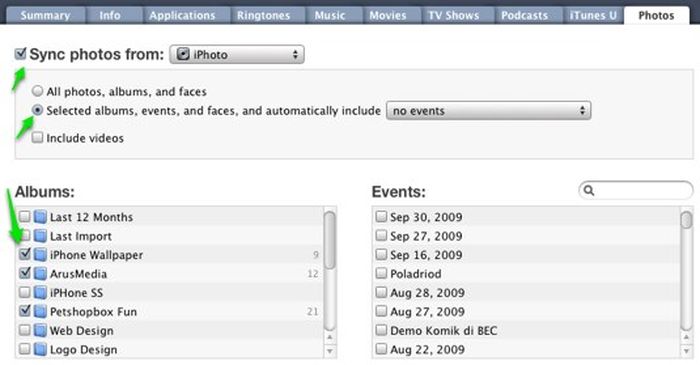Go to the iTunes U tab
The image size is (700, 365).
click(x=593, y=16)
